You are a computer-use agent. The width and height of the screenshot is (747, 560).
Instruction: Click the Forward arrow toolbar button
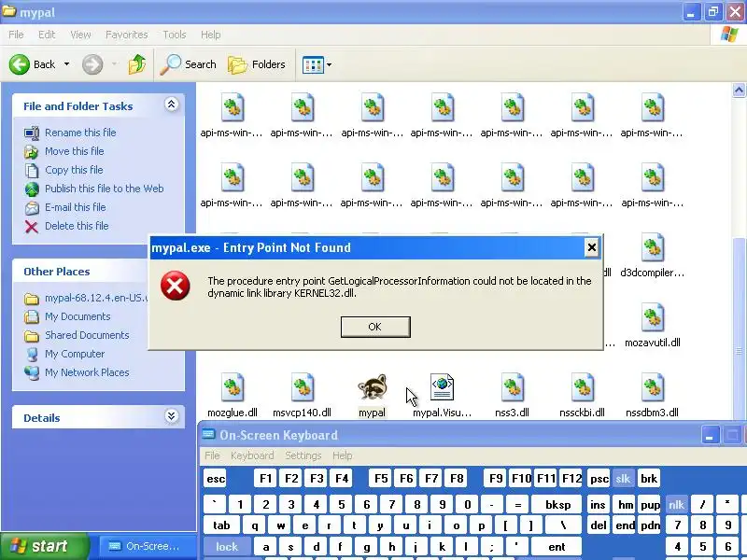[x=92, y=64]
